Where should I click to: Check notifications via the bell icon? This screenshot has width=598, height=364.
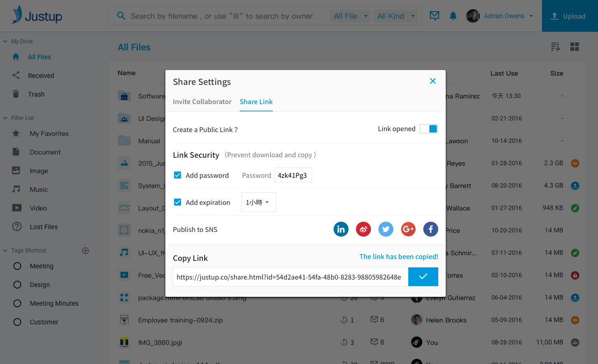coord(453,15)
